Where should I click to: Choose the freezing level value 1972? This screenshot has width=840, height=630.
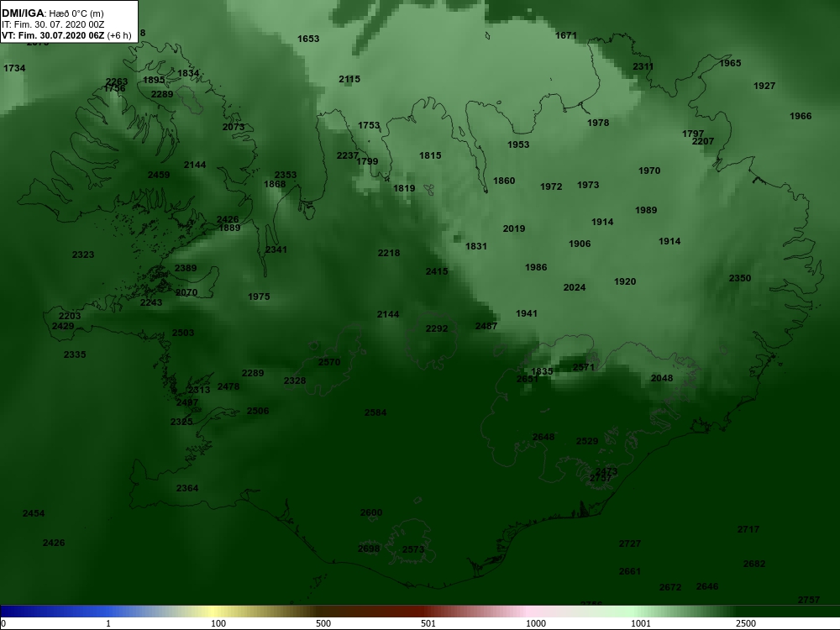click(551, 186)
